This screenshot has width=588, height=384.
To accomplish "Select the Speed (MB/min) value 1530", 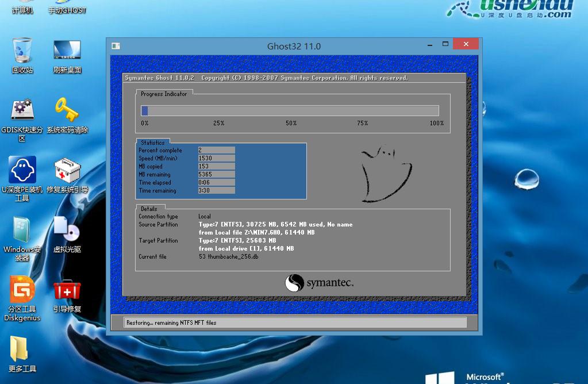I will (x=216, y=158).
